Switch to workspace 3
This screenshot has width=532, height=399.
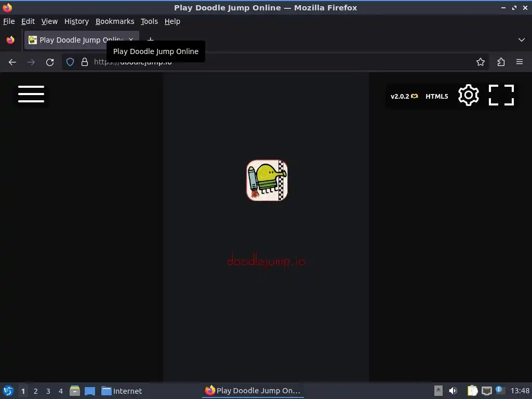tap(48, 391)
